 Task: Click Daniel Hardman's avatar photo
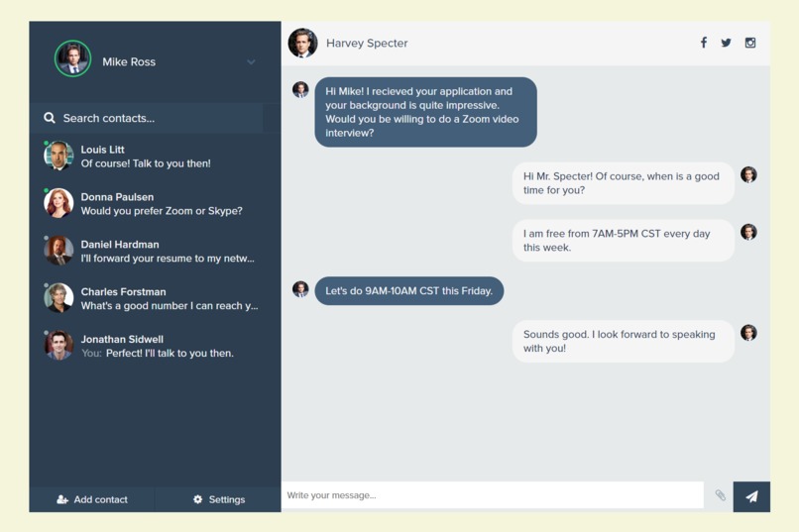(58, 250)
